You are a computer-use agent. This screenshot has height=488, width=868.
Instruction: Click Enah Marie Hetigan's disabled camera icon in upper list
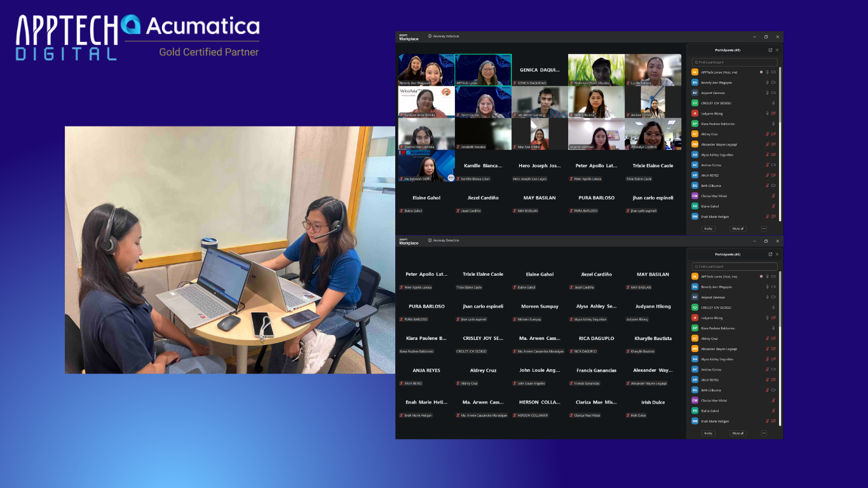774,217
